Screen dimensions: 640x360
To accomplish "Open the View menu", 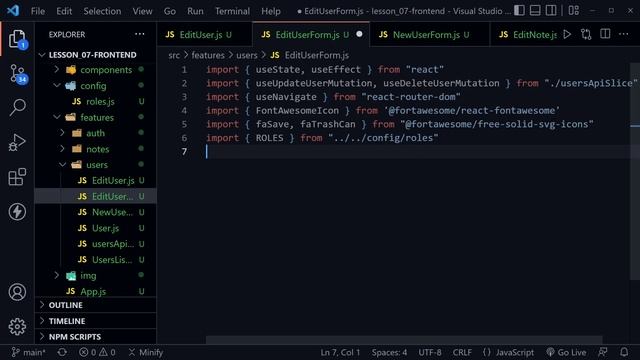I will pyautogui.click(x=142, y=11).
